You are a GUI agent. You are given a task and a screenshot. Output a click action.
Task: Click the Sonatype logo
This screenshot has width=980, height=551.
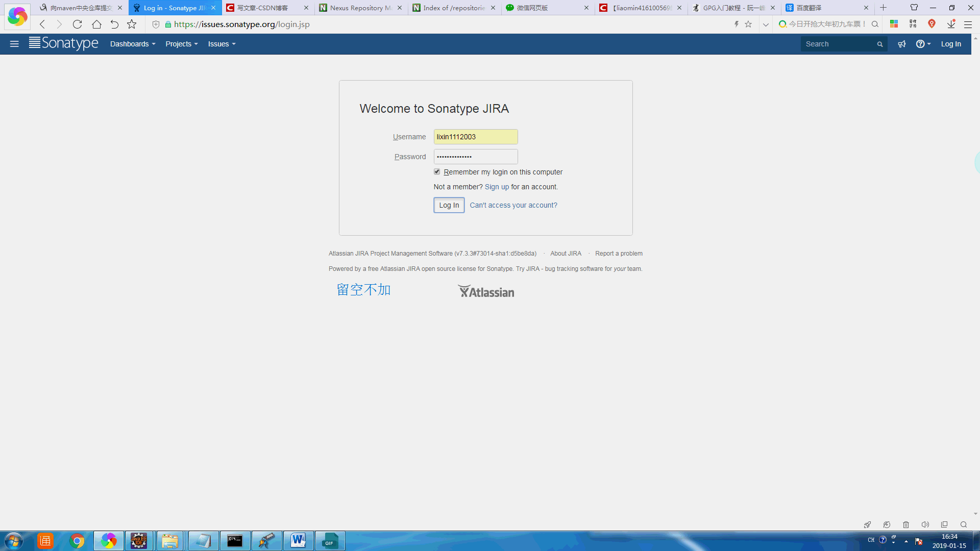(x=64, y=43)
